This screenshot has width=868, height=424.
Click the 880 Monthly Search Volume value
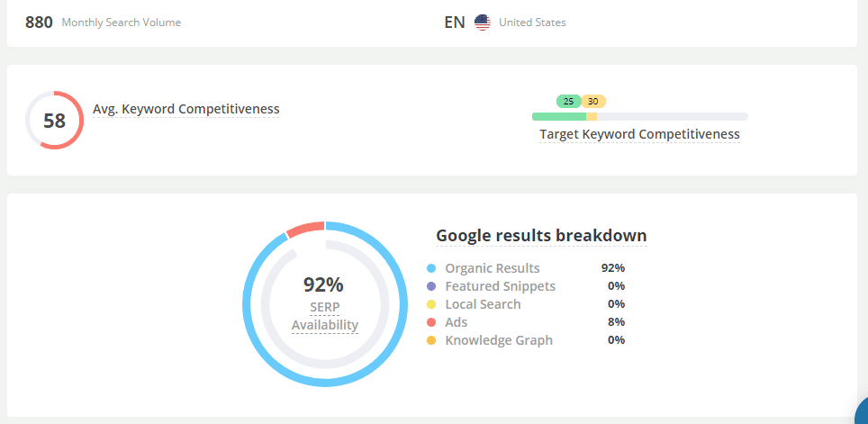coord(39,23)
